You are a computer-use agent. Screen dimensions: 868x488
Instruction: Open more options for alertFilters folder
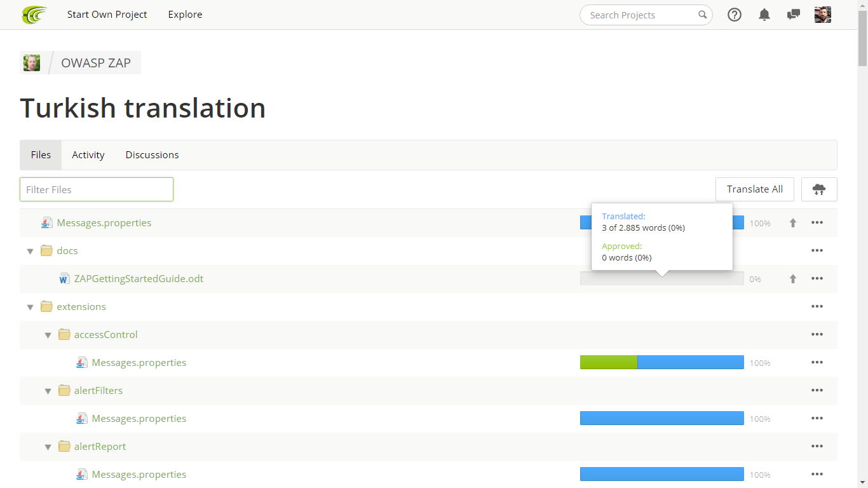[817, 391]
